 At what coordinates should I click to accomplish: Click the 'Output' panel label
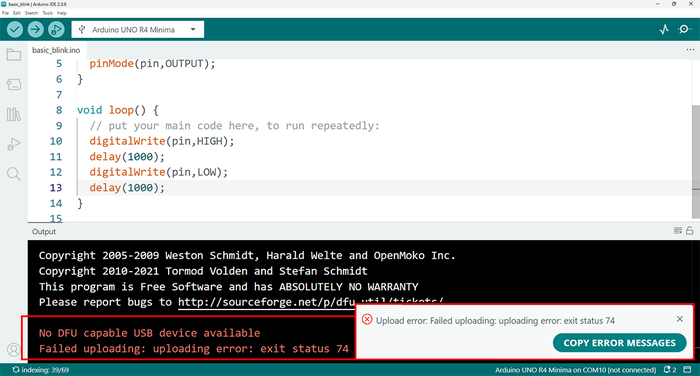(44, 232)
